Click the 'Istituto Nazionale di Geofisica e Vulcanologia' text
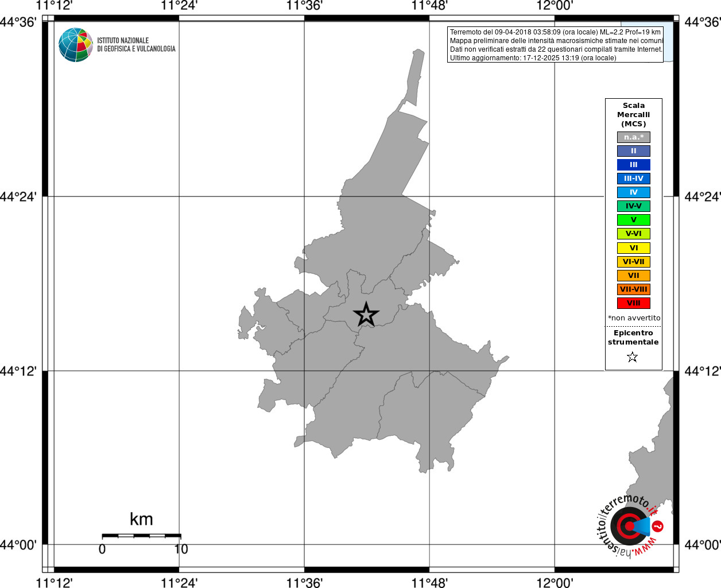Screen dimensions: 721x588 click(136, 45)
